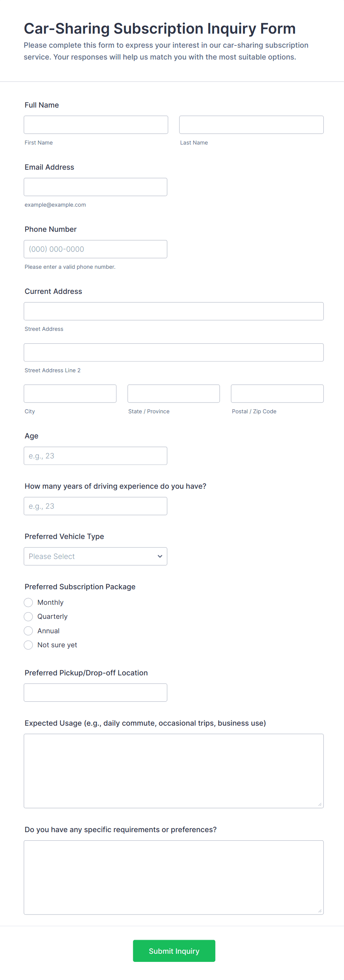
Task: Click the Last Name input field
Action: (251, 125)
